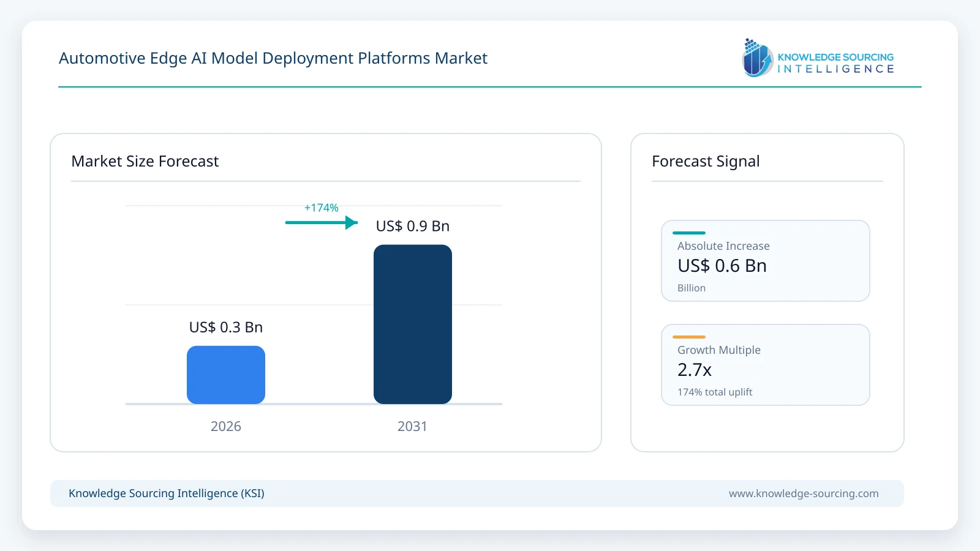The width and height of the screenshot is (980, 551).
Task: Click the 'Market Size Forecast' heading
Action: [145, 161]
